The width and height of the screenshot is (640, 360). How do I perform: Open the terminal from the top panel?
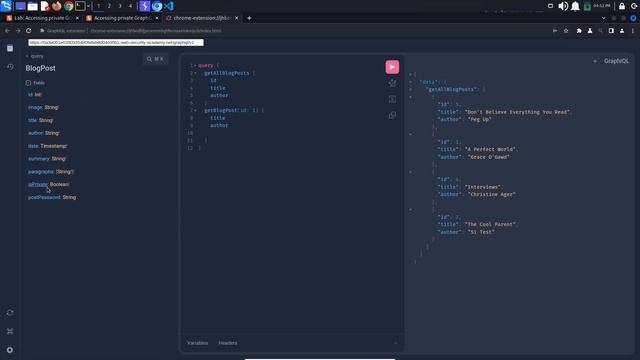click(80, 6)
